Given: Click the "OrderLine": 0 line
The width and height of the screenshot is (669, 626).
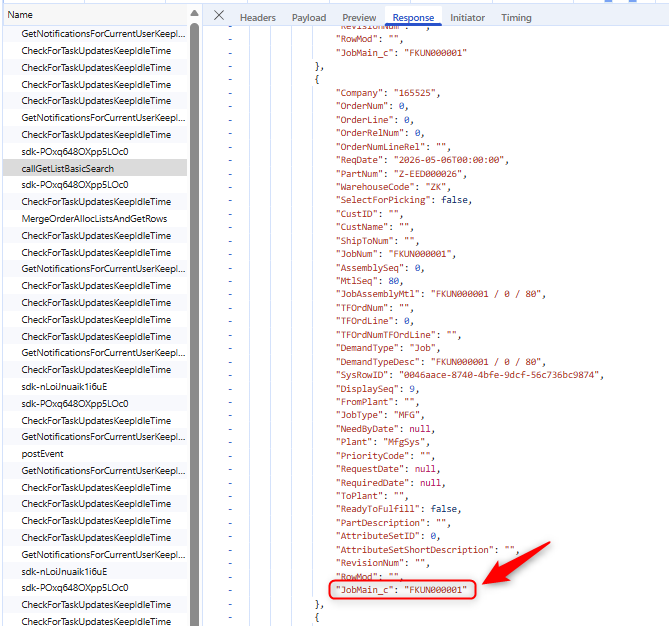Looking at the screenshot, I should [375, 120].
